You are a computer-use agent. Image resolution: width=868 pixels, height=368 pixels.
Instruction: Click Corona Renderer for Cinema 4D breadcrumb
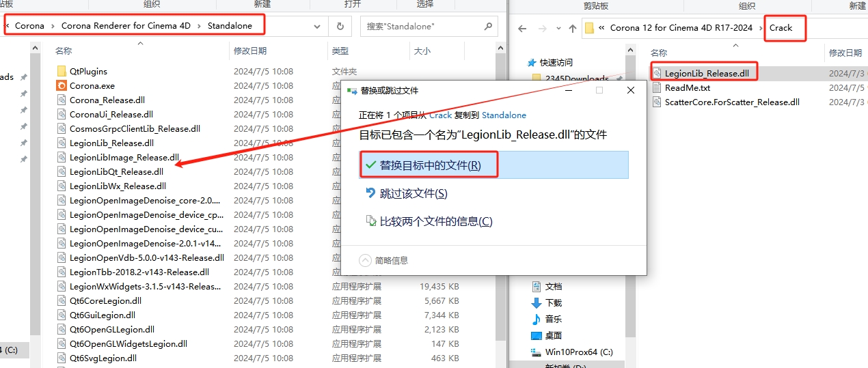point(126,26)
